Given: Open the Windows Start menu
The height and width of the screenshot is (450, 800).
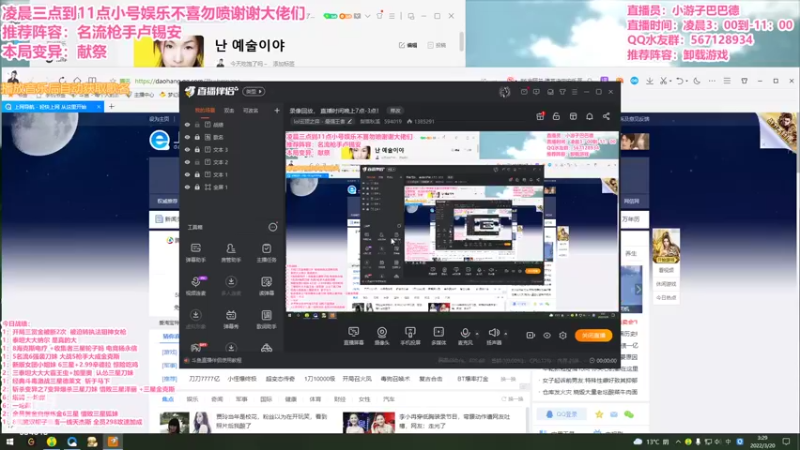Looking at the screenshot, I should point(10,441).
